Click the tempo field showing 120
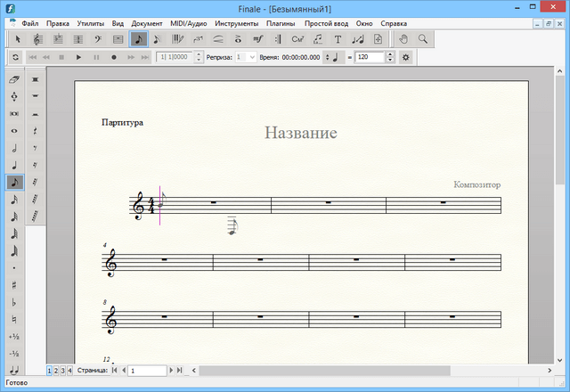This screenshot has width=570, height=392. click(x=369, y=57)
